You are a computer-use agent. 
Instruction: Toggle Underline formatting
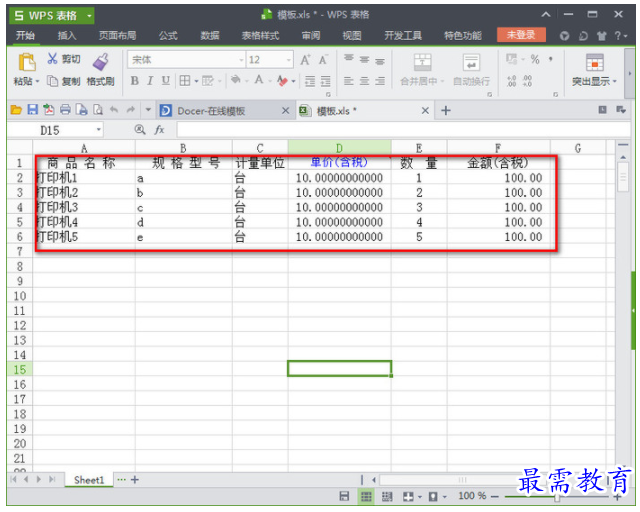tap(165, 81)
